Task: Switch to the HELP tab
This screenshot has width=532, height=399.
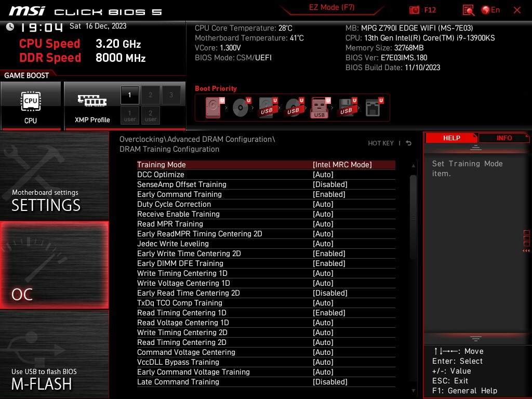Action: tap(451, 138)
